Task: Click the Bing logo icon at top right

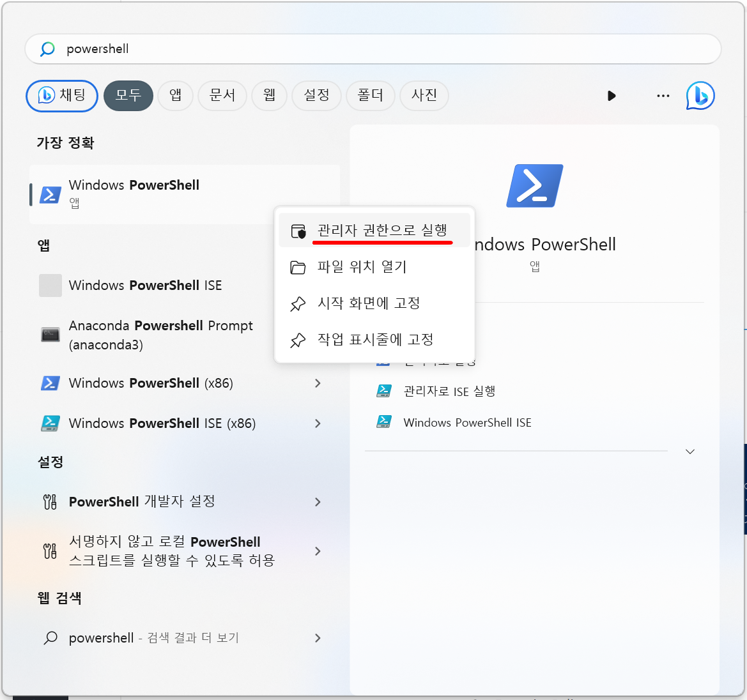Action: [700, 96]
